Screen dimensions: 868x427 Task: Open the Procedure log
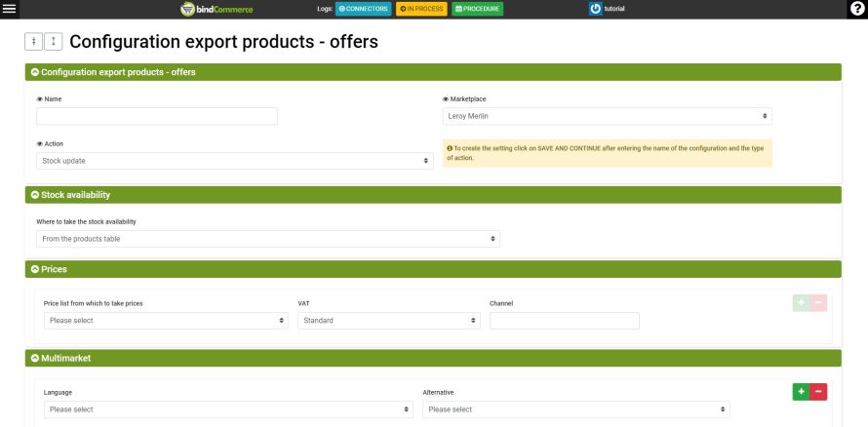(478, 9)
